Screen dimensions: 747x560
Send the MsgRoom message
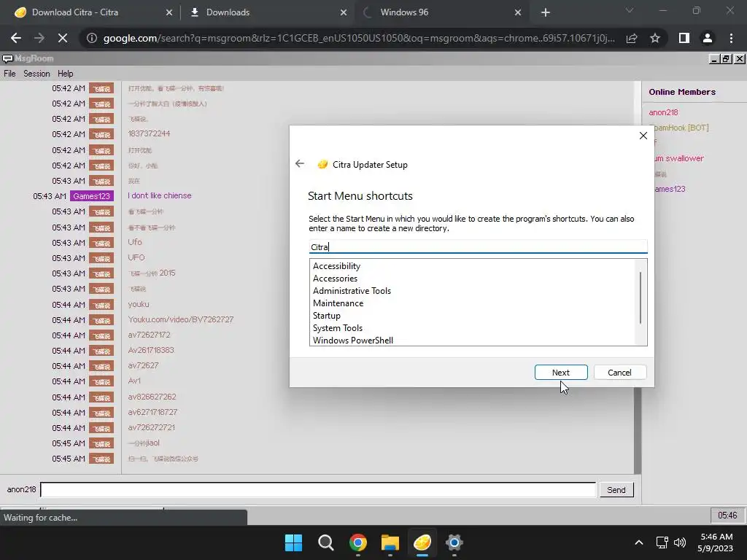[x=616, y=489]
